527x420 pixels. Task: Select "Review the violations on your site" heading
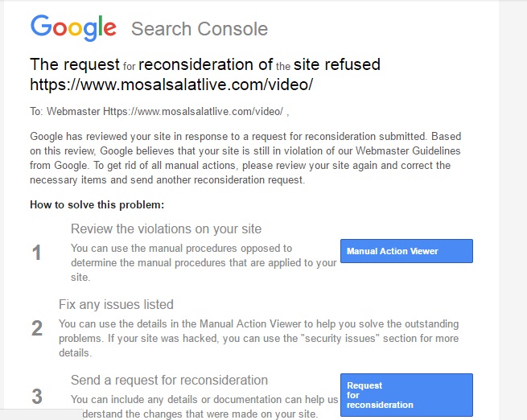point(166,229)
